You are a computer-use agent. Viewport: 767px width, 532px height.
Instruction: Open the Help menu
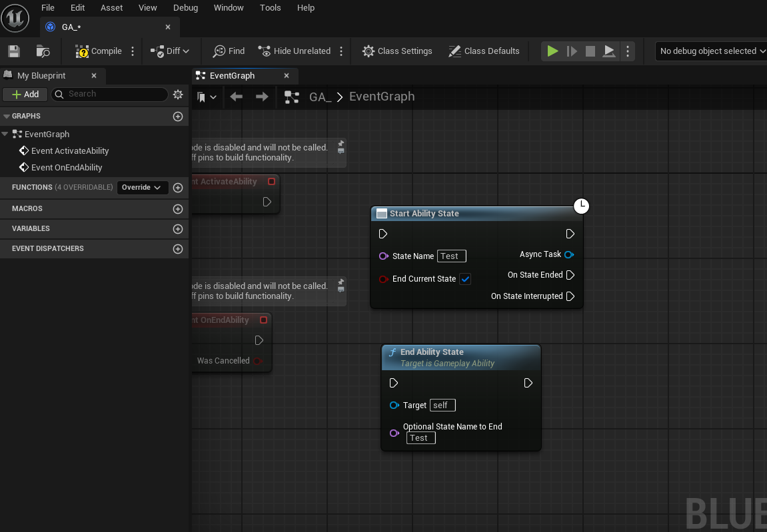tap(306, 8)
